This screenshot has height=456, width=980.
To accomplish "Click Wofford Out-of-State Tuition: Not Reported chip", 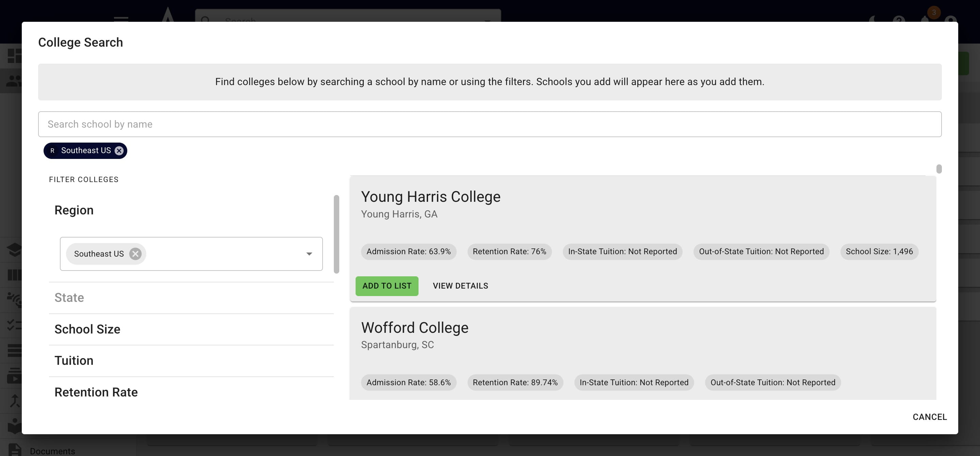I will [773, 382].
